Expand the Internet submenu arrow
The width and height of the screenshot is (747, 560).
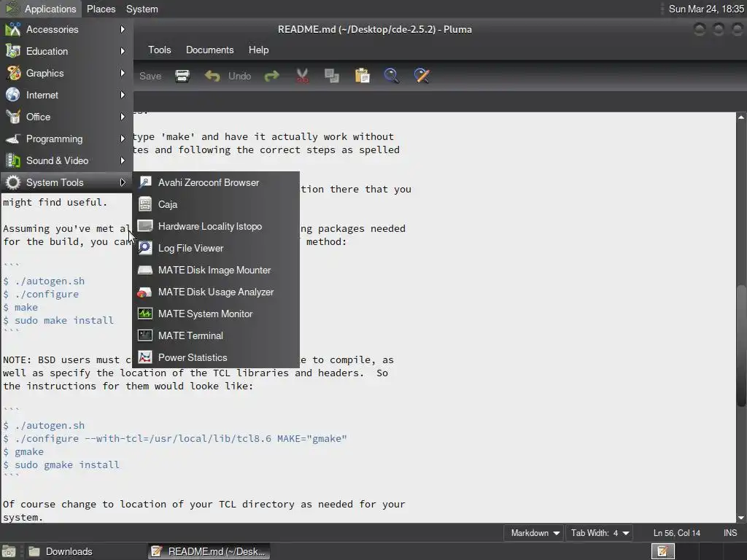point(123,96)
